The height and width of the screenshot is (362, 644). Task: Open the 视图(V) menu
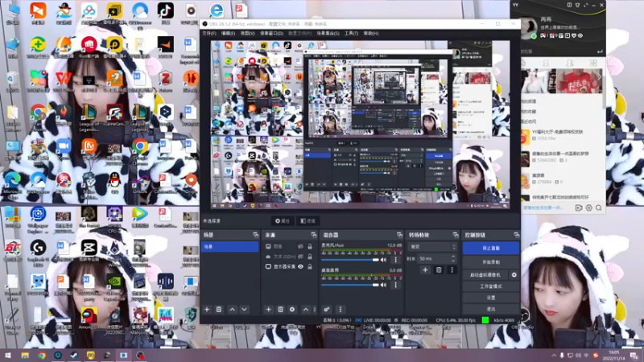[247, 33]
